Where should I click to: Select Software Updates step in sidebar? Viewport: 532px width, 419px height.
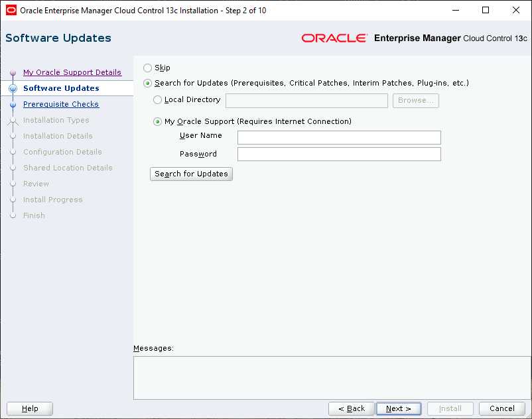click(62, 88)
